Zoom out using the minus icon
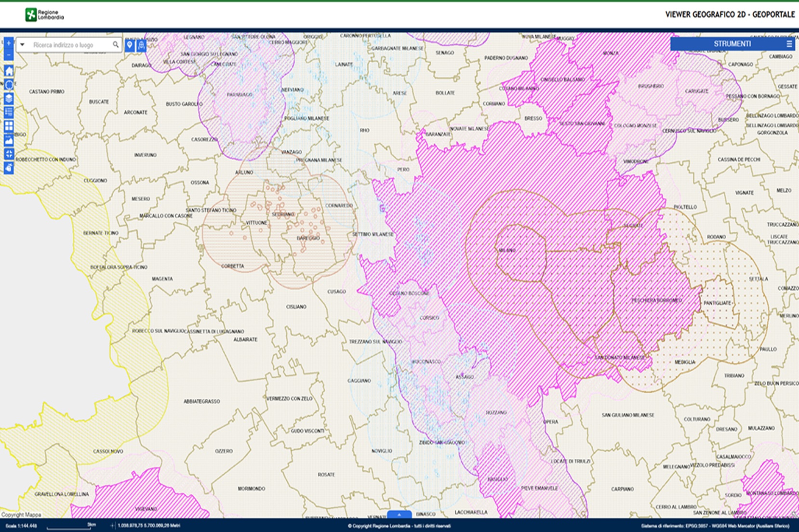 (8, 55)
